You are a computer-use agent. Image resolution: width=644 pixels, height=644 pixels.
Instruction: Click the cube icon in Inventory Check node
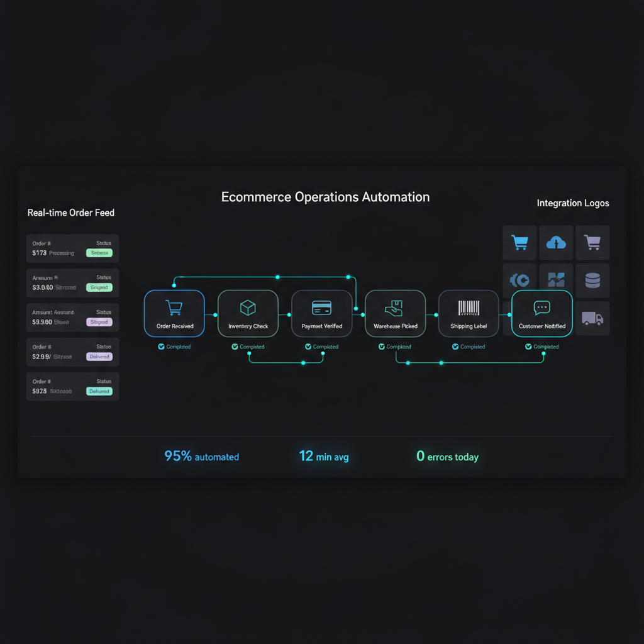pos(248,308)
